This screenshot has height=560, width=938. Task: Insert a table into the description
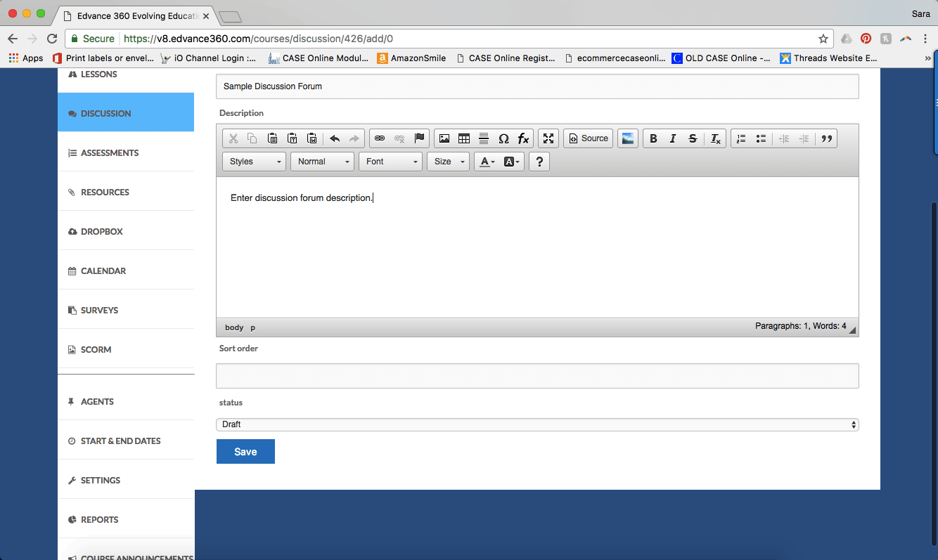(x=464, y=138)
